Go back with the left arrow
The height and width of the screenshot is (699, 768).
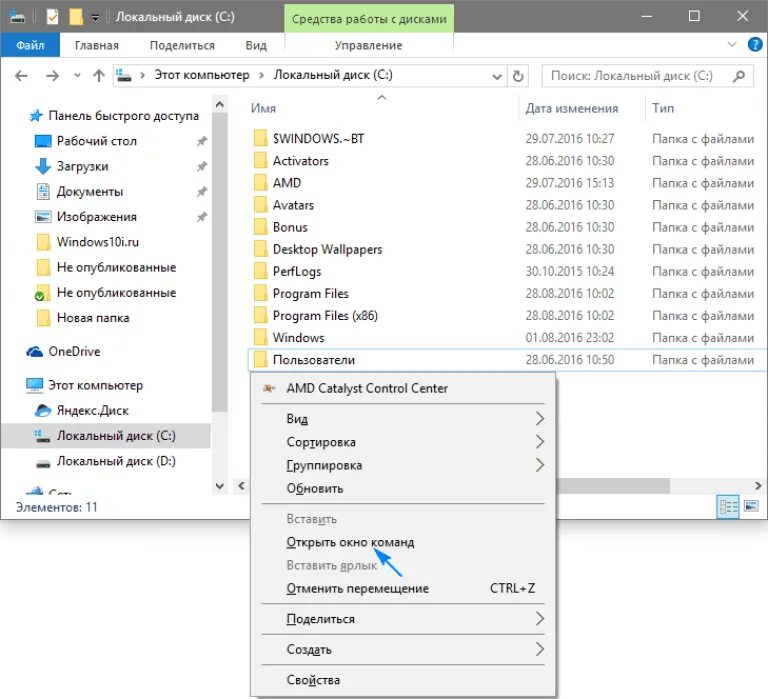click(21, 76)
